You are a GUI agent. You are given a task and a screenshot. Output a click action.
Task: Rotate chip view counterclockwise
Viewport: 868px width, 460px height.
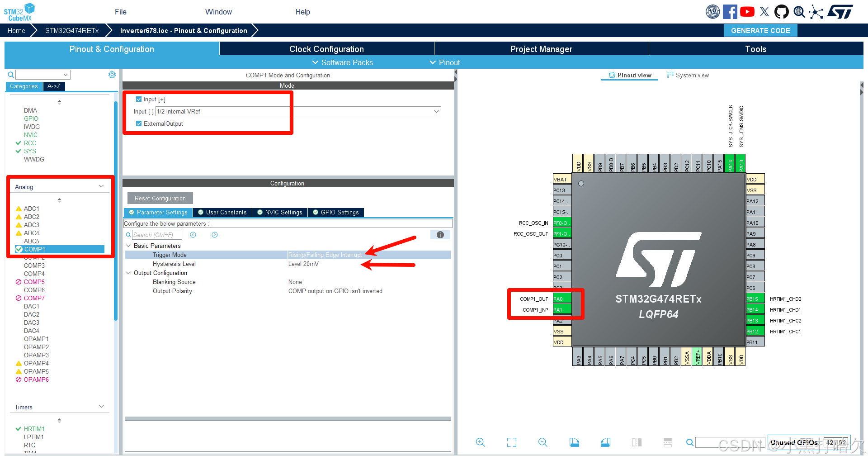pyautogui.click(x=605, y=442)
